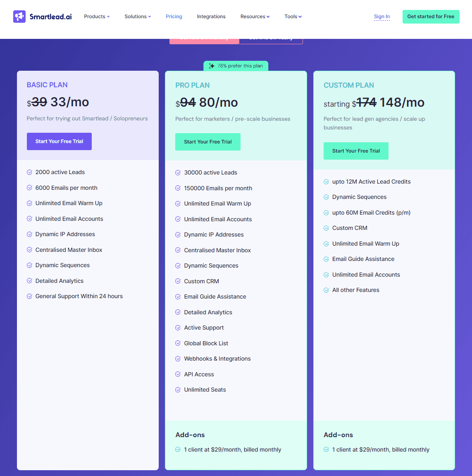
Task: Click the checkmark beside Dynamic IP Addresses in Basic Plan
Action: [x=30, y=234]
